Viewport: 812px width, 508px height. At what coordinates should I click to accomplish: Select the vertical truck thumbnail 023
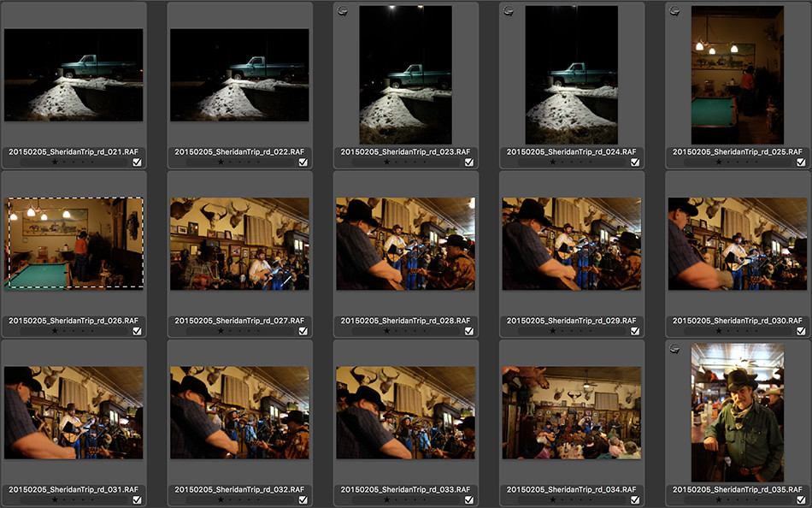coord(405,75)
